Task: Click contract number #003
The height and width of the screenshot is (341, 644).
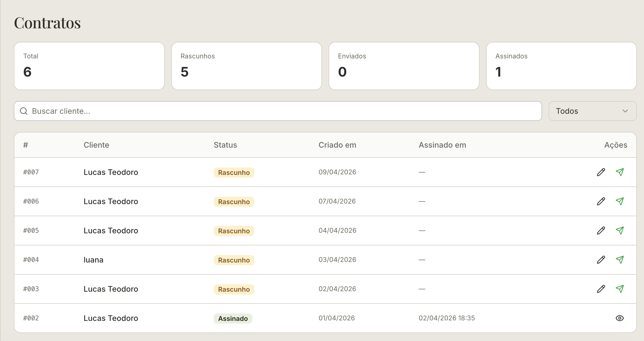Action: point(31,289)
